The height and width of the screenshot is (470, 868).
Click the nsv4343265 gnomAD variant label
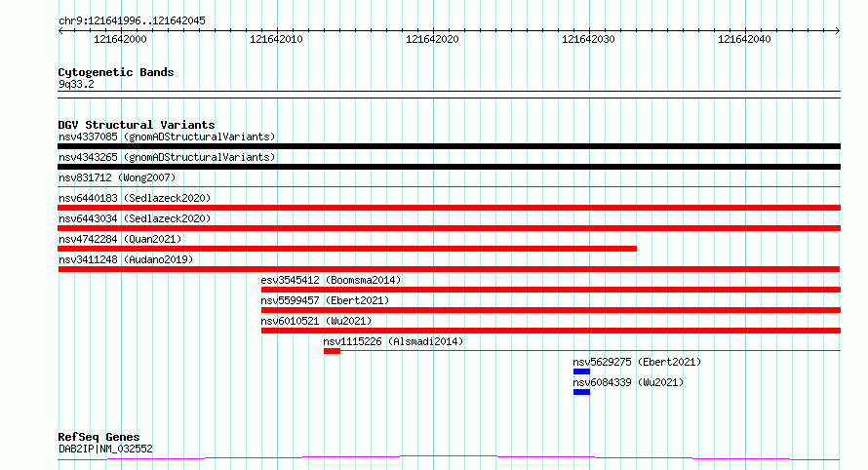(167, 157)
